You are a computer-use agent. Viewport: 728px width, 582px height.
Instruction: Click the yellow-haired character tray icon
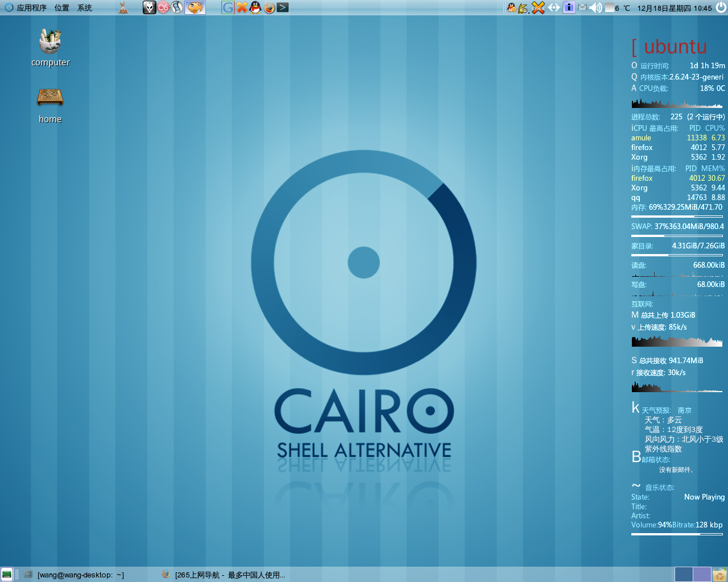click(x=523, y=8)
